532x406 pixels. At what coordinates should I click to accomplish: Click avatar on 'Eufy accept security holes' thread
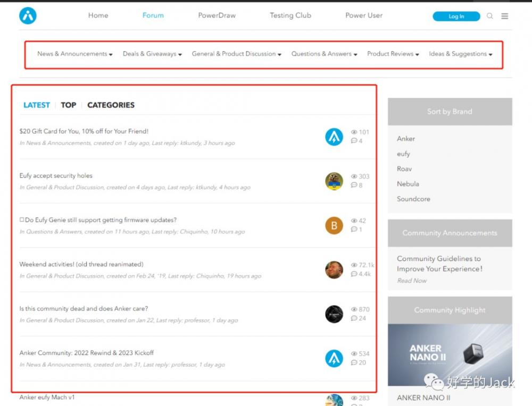coord(334,181)
